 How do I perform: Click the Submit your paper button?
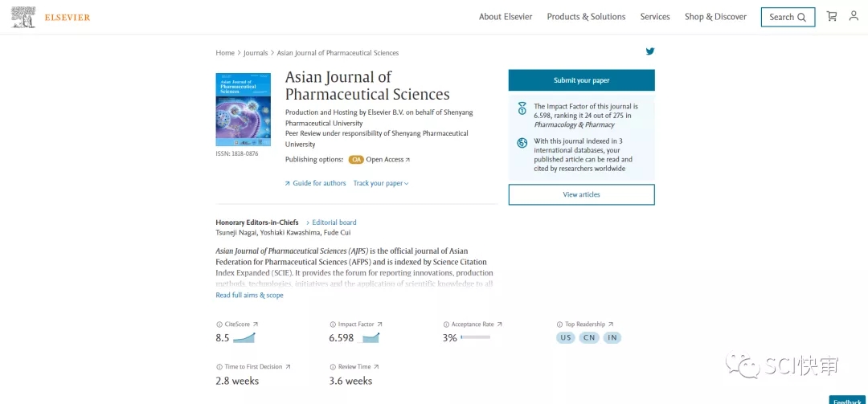click(581, 80)
